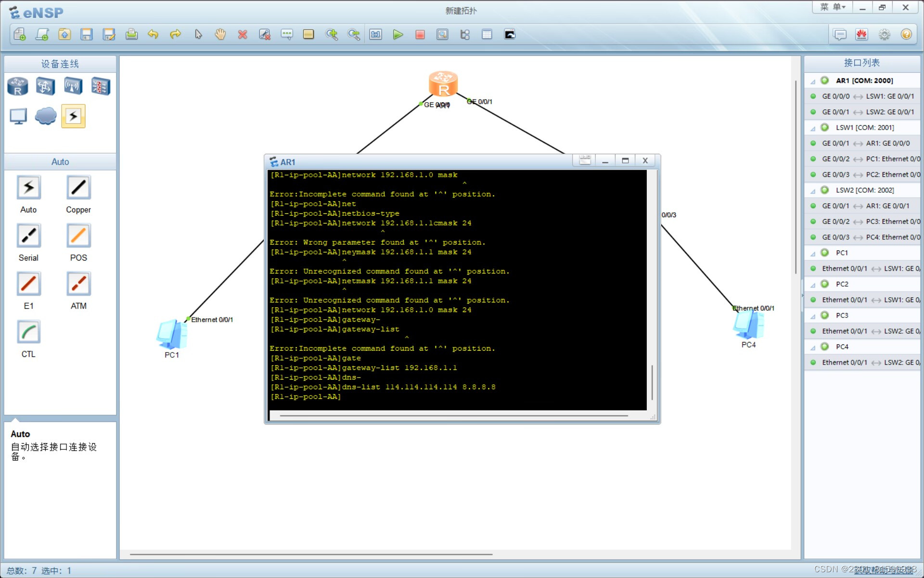Screen dimensions: 924x578
Task: Click the palette rectangle toolbar icon
Action: [308, 34]
